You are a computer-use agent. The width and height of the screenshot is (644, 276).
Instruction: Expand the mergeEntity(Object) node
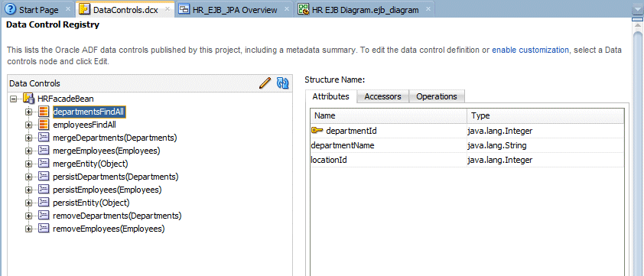29,164
